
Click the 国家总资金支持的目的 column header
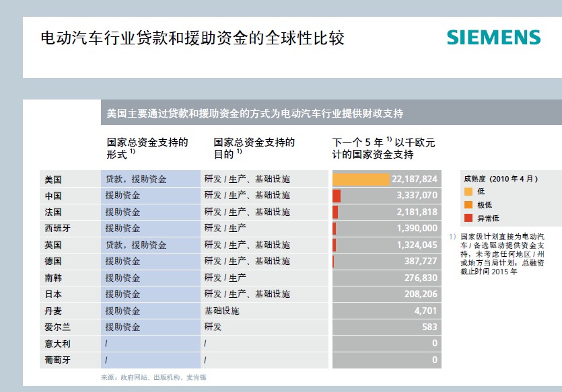(254, 148)
